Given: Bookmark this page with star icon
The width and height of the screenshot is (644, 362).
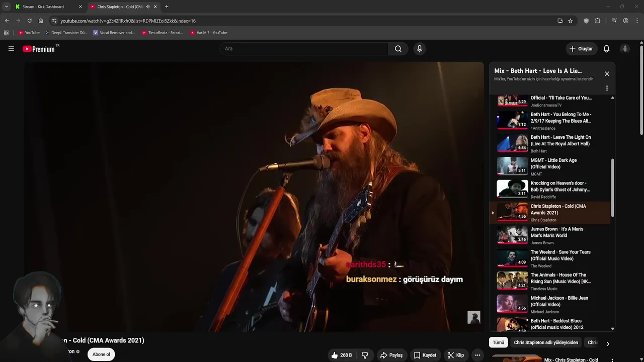Looking at the screenshot, I should point(570,21).
